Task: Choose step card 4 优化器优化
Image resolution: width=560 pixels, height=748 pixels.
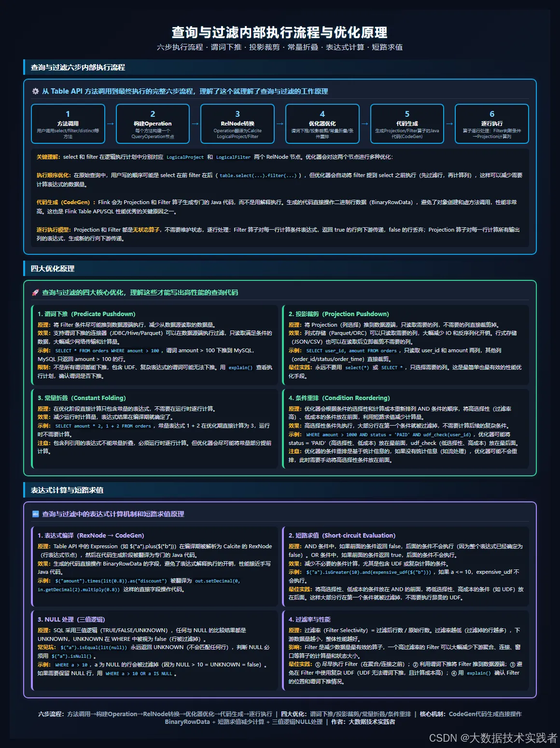Action: (322, 124)
